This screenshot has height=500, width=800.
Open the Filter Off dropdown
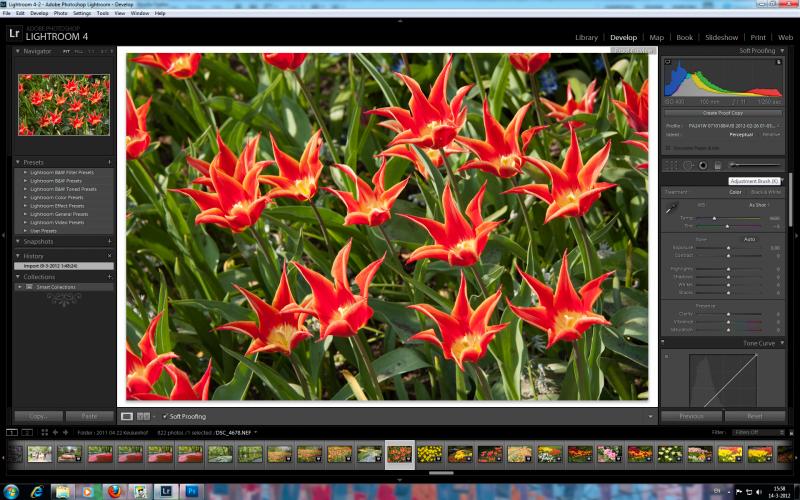(x=758, y=433)
